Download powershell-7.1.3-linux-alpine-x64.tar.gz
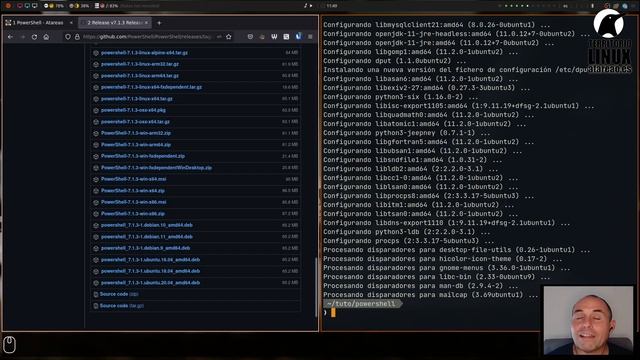Image resolution: width=640 pixels, height=360 pixels. coord(144,53)
